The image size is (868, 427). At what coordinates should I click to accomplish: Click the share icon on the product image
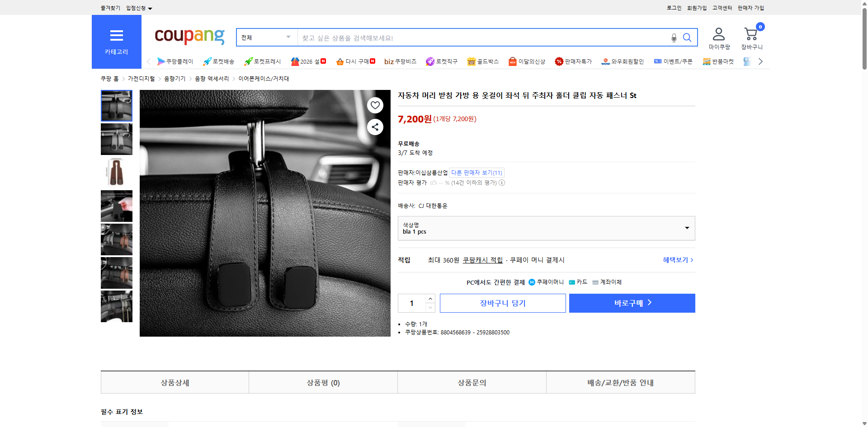click(375, 127)
